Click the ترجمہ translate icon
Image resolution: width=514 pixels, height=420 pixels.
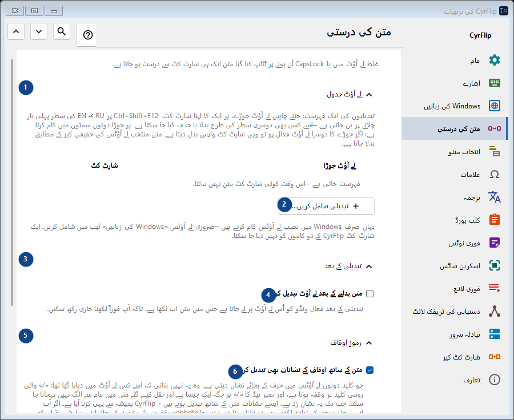pyautogui.click(x=495, y=197)
